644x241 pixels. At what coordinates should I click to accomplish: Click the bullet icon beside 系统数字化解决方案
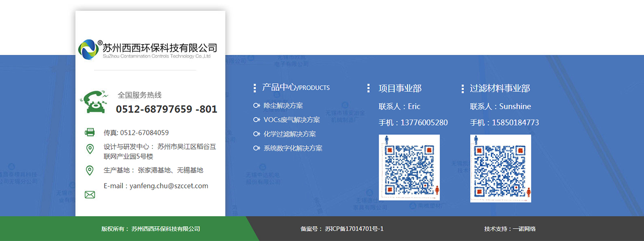pyautogui.click(x=257, y=148)
